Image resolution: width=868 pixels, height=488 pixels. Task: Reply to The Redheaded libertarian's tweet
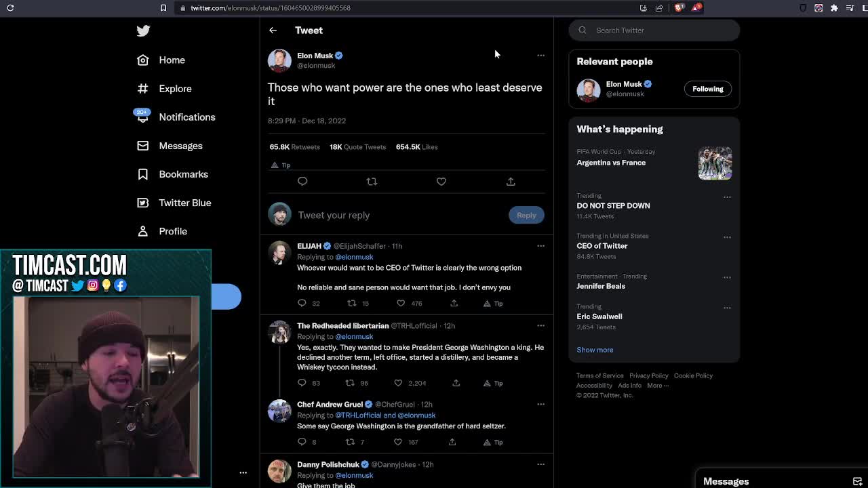pos(302,383)
